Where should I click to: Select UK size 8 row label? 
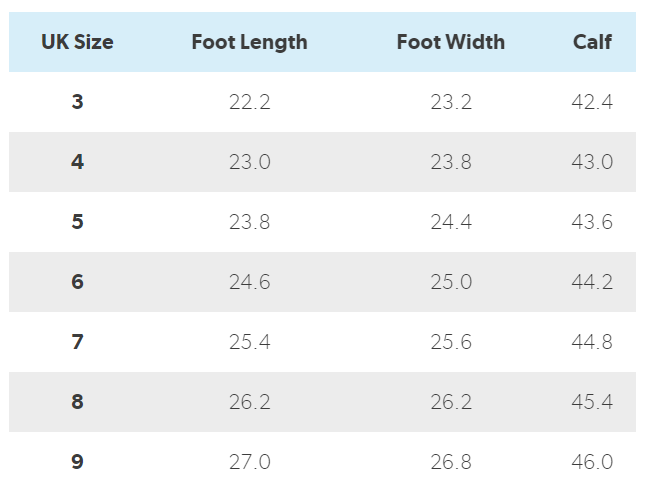click(x=77, y=402)
